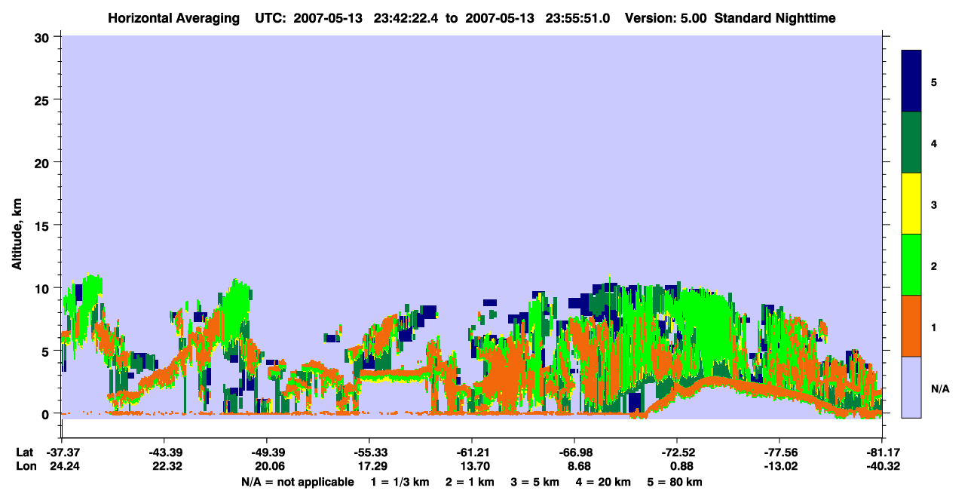Click the 'Lon' row label
The height and width of the screenshot is (503, 980).
pyautogui.click(x=25, y=466)
